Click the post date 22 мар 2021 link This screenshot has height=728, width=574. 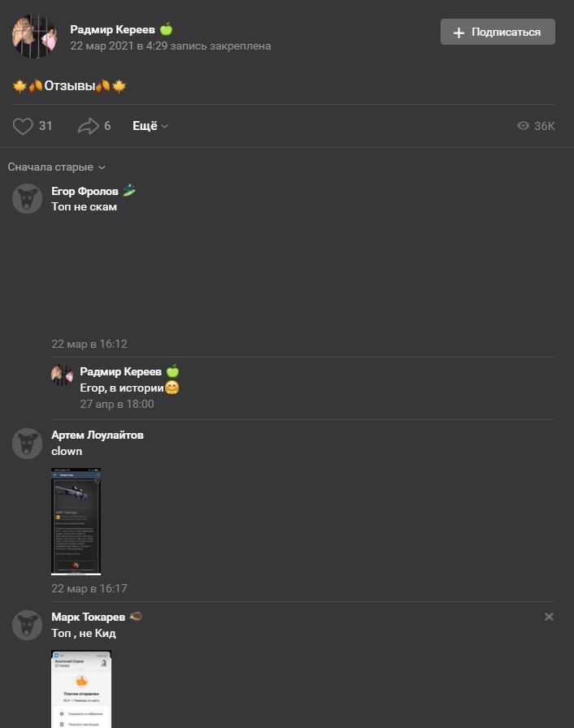(102, 46)
